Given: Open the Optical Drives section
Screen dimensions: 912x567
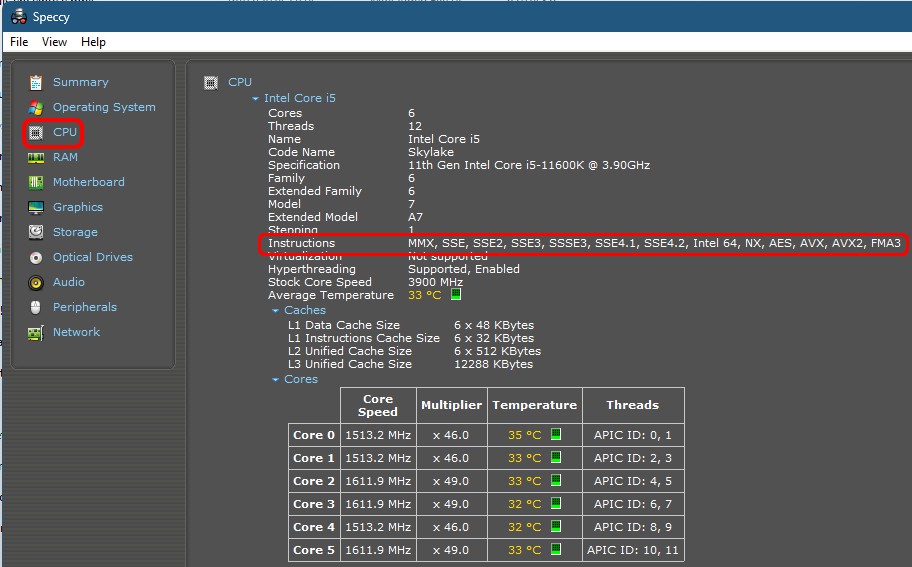Looking at the screenshot, I should tap(92, 258).
